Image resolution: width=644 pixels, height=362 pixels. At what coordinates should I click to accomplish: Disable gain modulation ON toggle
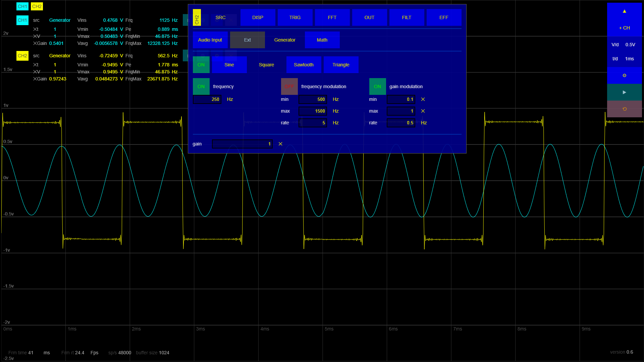pos(377,86)
